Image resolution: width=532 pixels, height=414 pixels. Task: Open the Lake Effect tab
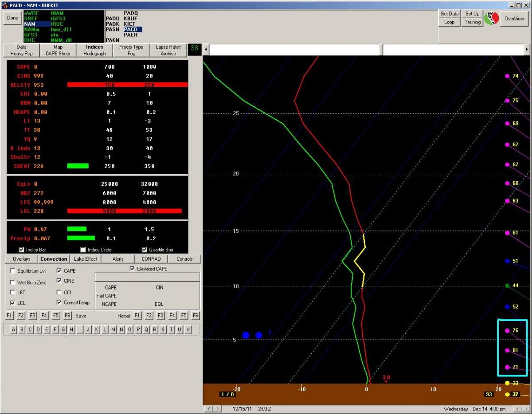85,259
